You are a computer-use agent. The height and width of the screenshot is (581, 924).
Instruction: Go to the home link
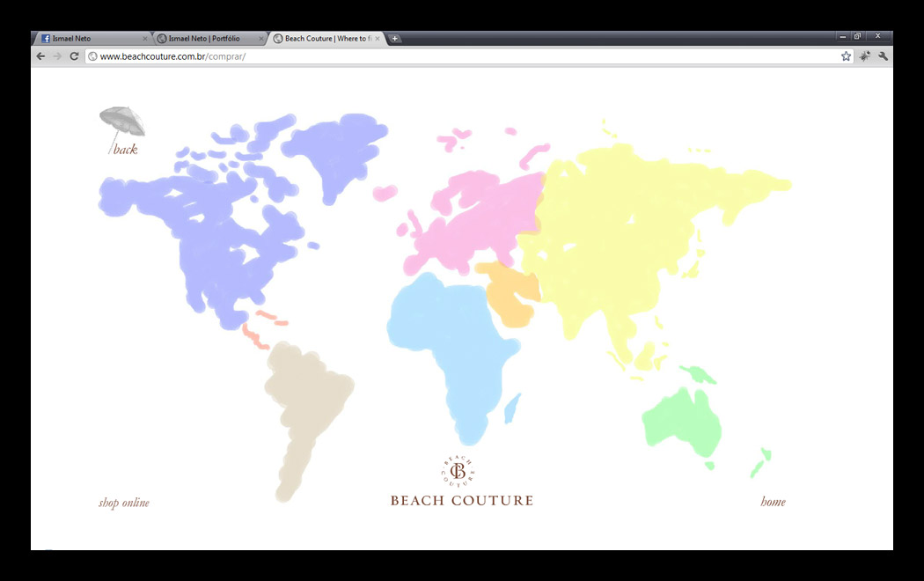[774, 502]
